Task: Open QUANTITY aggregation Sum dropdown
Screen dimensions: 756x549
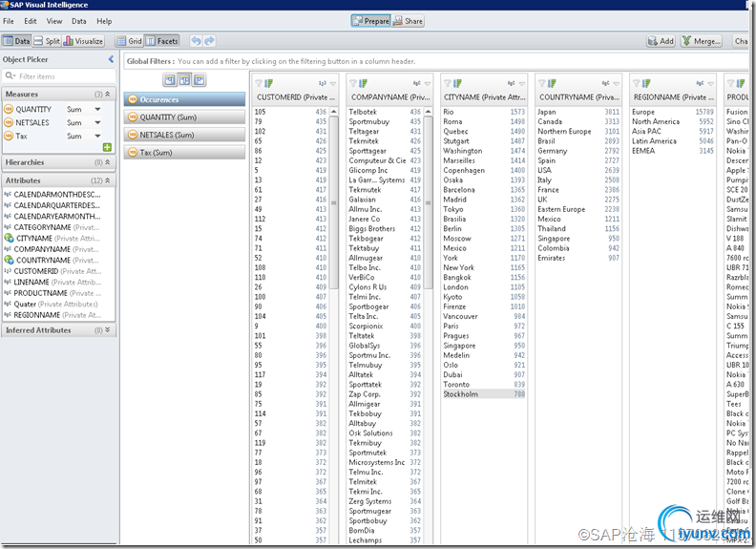Action: click(97, 110)
